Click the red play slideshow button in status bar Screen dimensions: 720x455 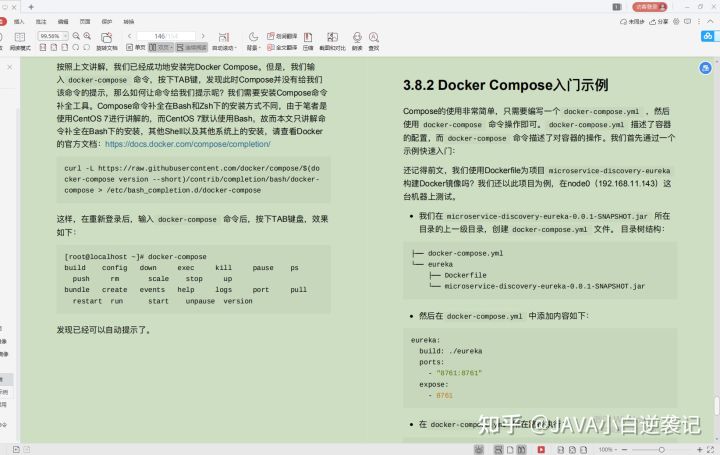click(541, 449)
